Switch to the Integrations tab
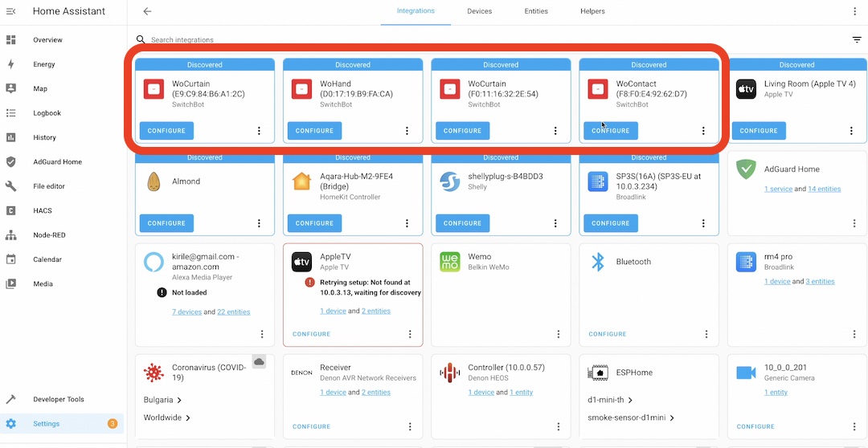868x448 pixels. click(416, 11)
